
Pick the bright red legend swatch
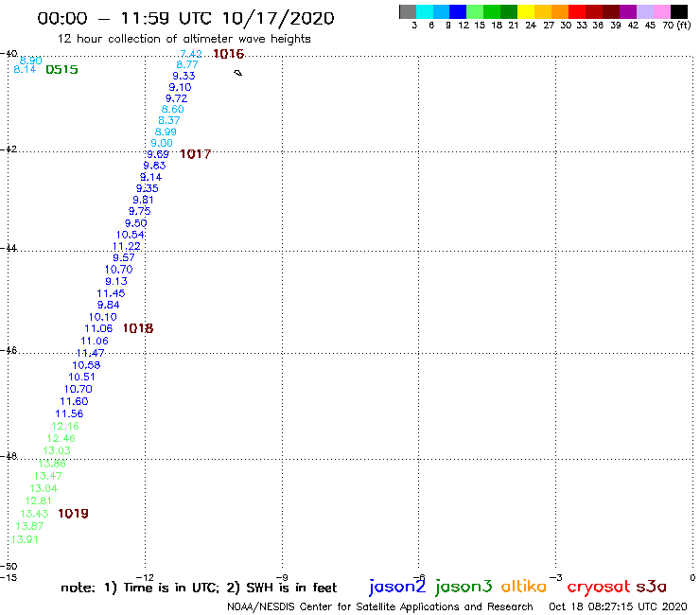(577, 11)
